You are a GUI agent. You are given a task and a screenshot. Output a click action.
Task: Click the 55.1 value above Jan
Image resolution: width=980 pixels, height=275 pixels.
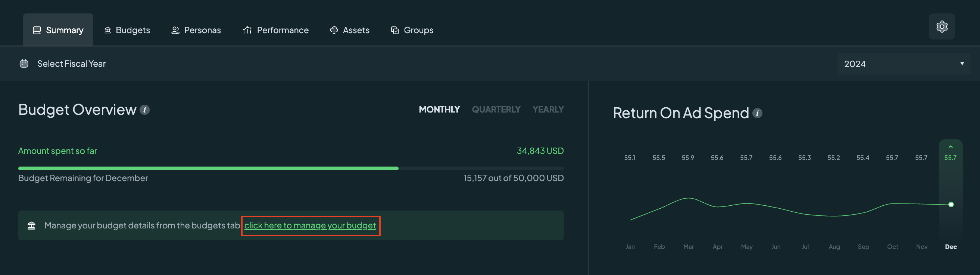tap(630, 158)
